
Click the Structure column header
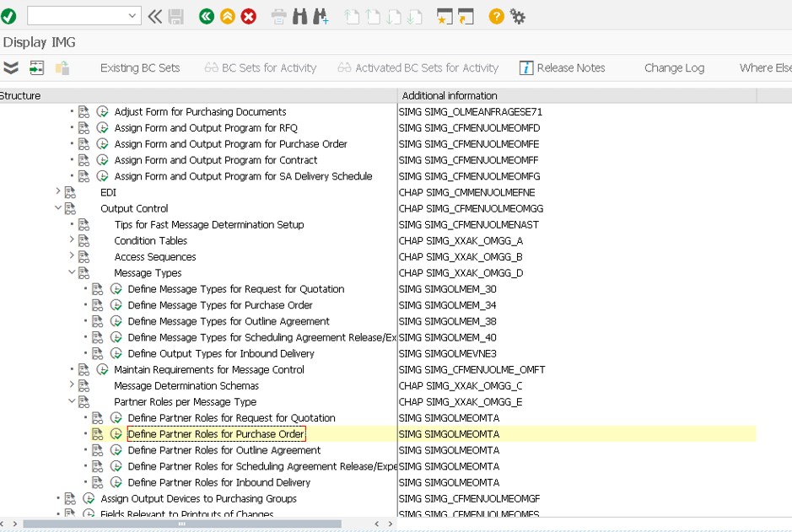pos(198,95)
